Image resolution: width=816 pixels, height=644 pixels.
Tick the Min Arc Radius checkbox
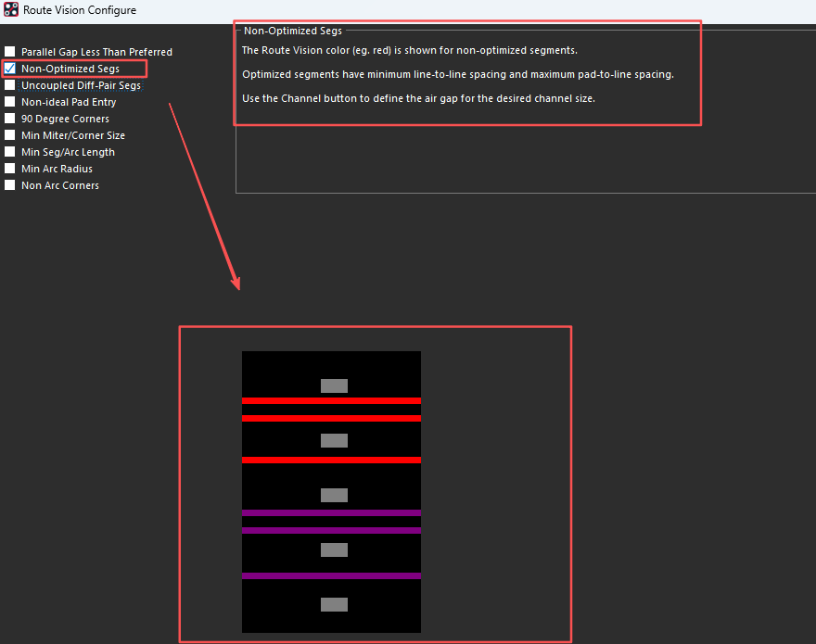[x=10, y=169]
